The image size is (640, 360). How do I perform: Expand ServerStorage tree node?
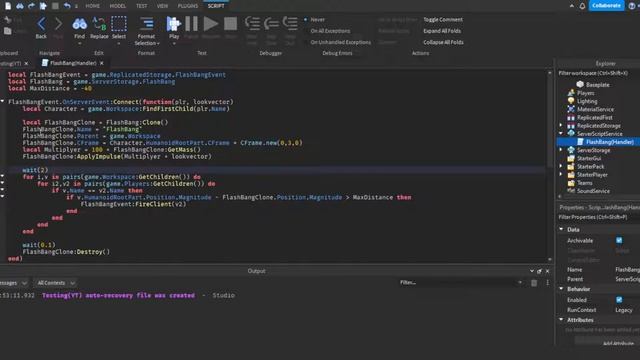(x=561, y=150)
